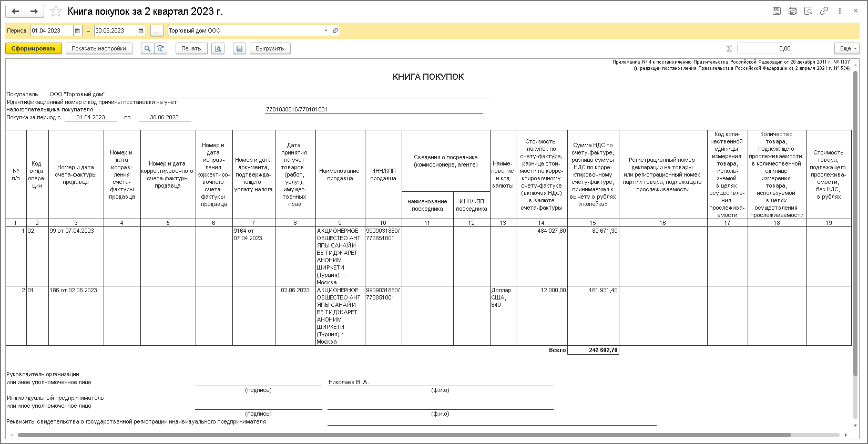Expand the organization dropdown list
The width and height of the screenshot is (868, 444).
tap(326, 30)
